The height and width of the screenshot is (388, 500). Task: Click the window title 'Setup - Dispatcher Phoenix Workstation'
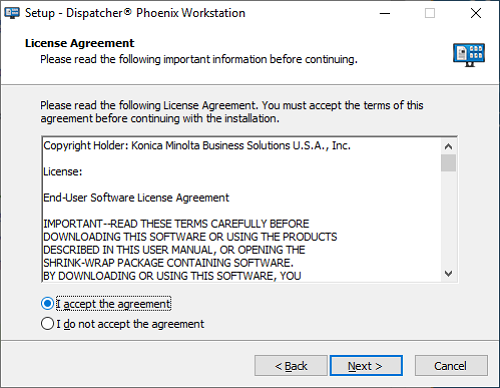135,13
